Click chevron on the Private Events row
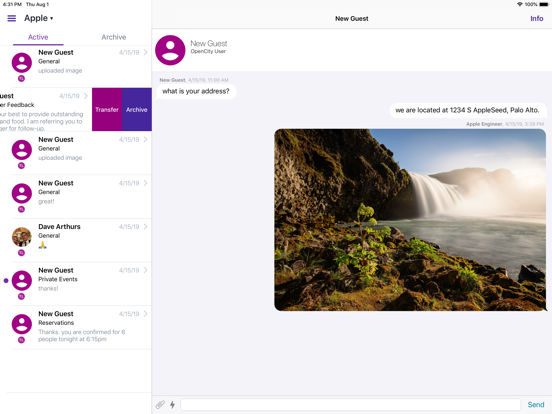The width and height of the screenshot is (552, 414). coord(145,270)
